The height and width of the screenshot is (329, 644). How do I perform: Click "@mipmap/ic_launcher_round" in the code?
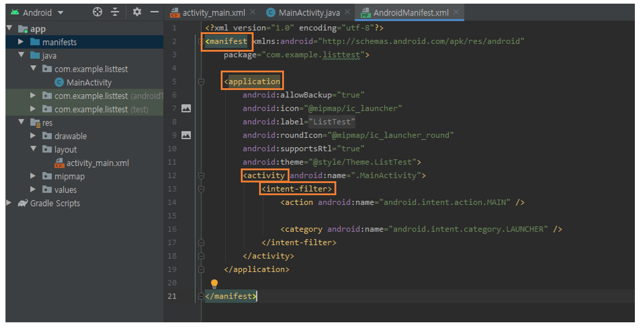[390, 135]
